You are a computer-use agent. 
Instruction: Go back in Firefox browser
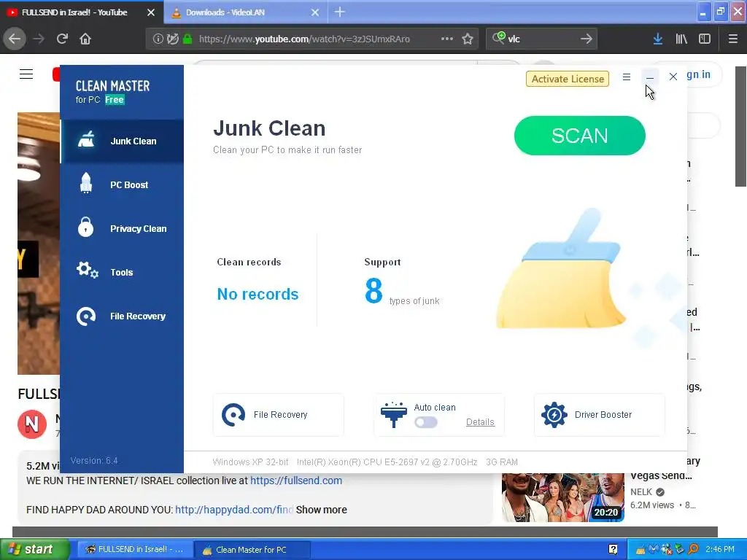tap(15, 39)
